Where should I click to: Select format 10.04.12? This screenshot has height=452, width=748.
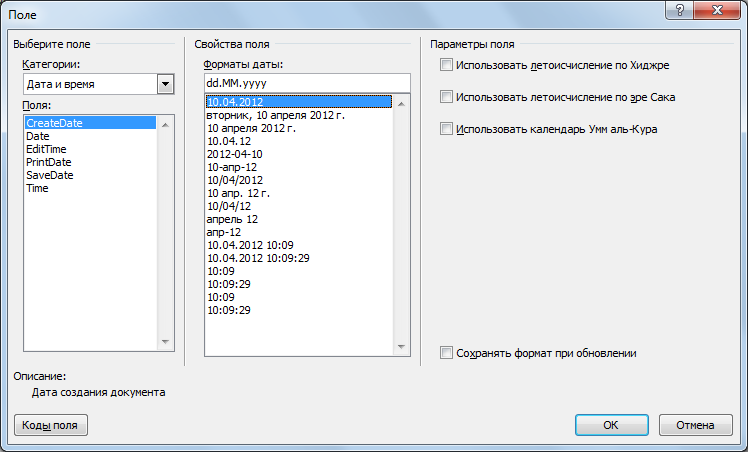pos(299,141)
